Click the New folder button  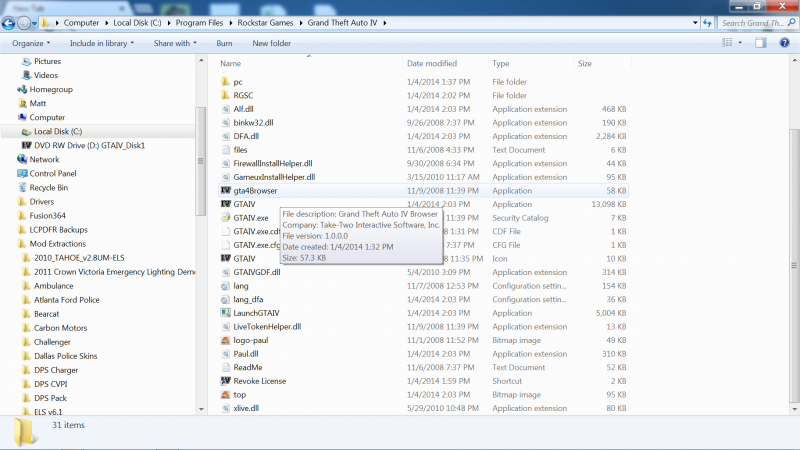(x=271, y=43)
